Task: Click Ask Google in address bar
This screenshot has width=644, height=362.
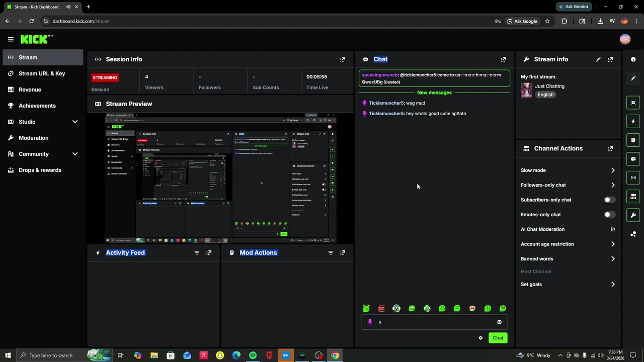Action: point(522,21)
